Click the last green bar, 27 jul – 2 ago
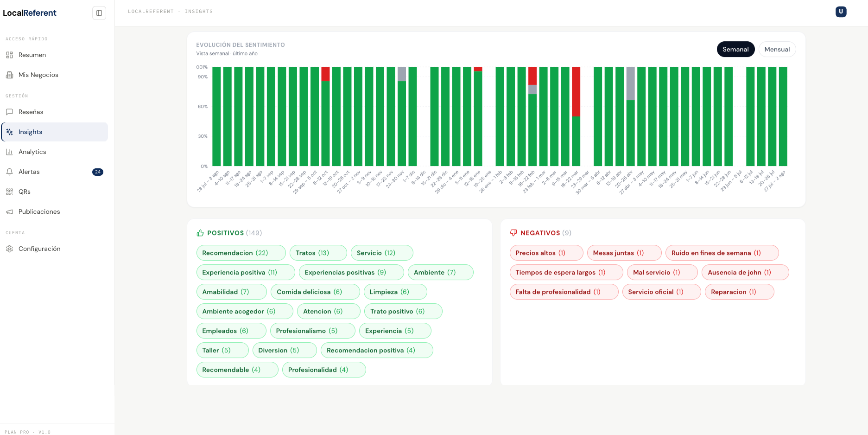The width and height of the screenshot is (868, 435). click(x=783, y=116)
